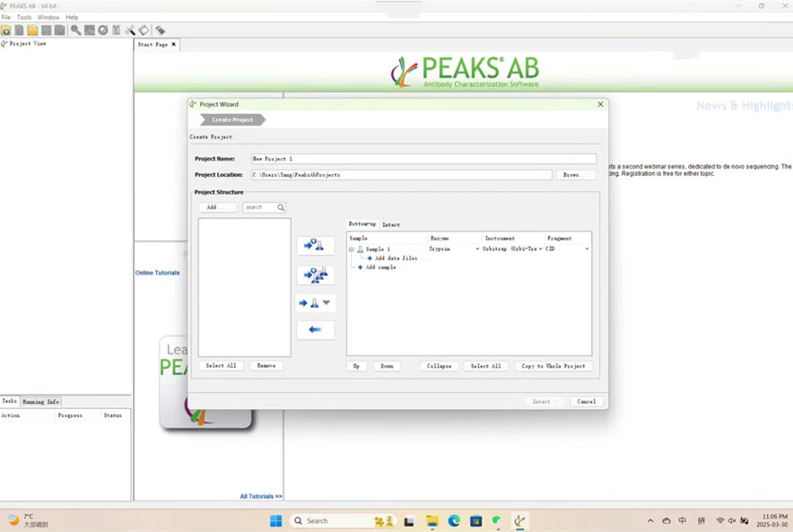The width and height of the screenshot is (793, 532).
Task: Open File Explorer from taskbar
Action: point(431,521)
